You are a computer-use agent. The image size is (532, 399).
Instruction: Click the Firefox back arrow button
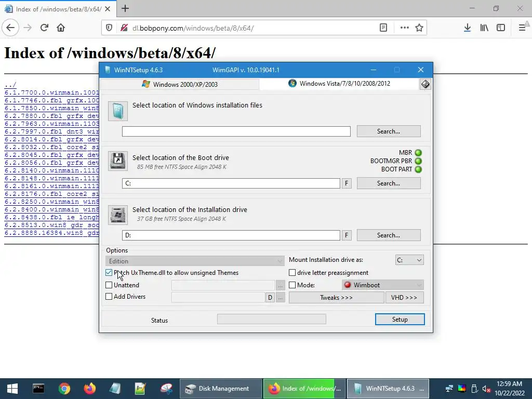tap(10, 28)
